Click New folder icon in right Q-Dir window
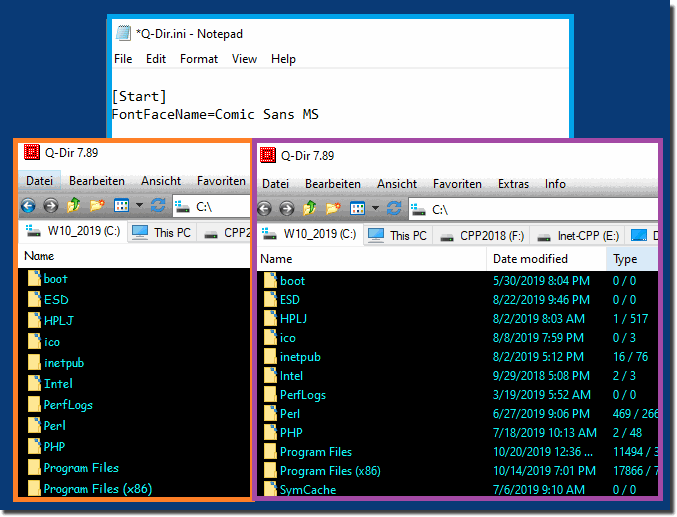This screenshot has width=677, height=517. pyautogui.click(x=333, y=208)
